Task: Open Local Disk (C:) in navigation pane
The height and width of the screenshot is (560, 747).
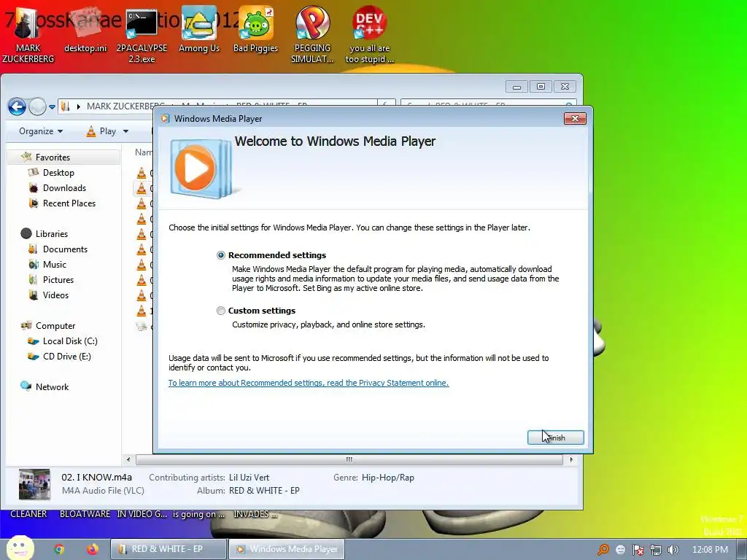Action: point(70,341)
